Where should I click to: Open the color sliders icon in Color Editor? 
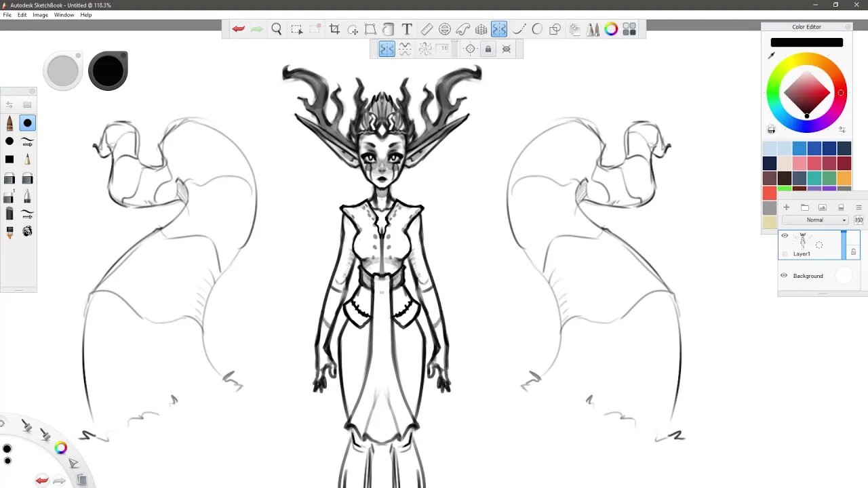[x=842, y=129]
